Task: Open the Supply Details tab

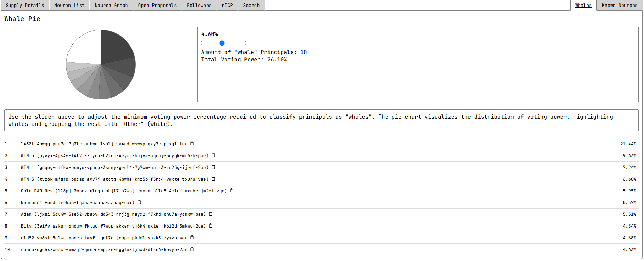Action: click(25, 5)
